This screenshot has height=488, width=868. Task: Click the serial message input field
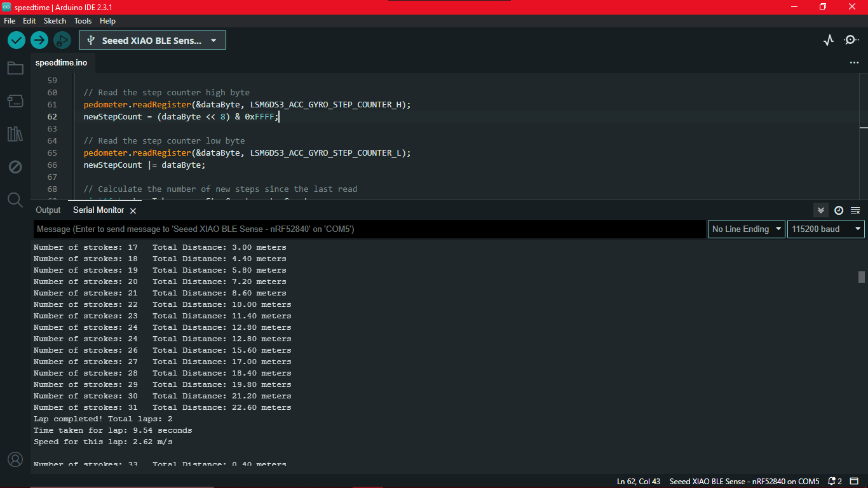click(x=370, y=229)
